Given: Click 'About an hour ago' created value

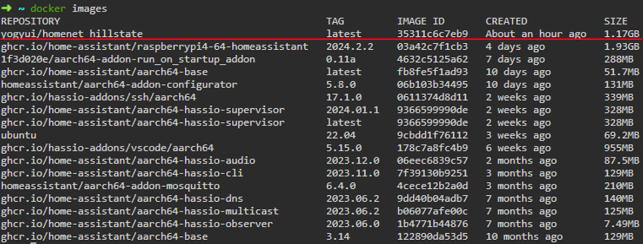Looking at the screenshot, I should click(536, 34).
